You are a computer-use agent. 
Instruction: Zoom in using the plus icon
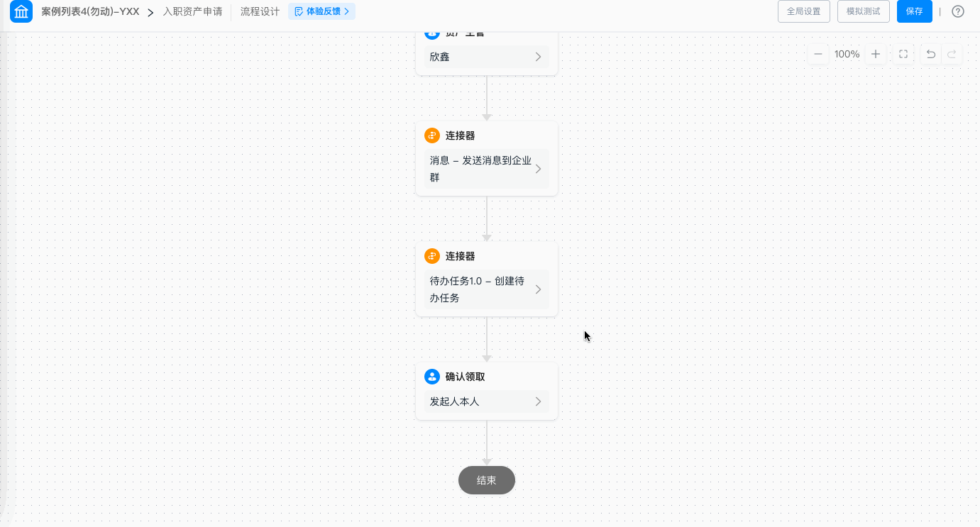pyautogui.click(x=876, y=54)
